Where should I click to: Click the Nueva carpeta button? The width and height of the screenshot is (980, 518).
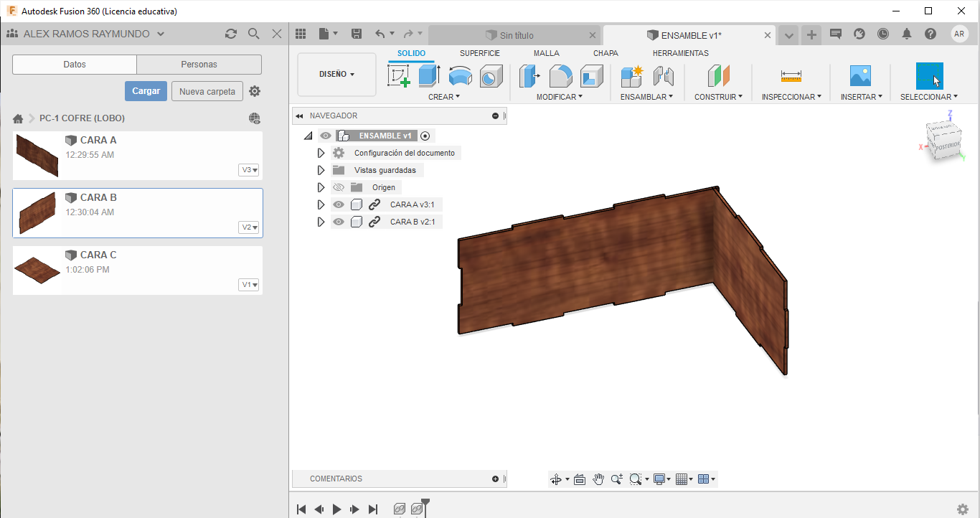(x=207, y=91)
